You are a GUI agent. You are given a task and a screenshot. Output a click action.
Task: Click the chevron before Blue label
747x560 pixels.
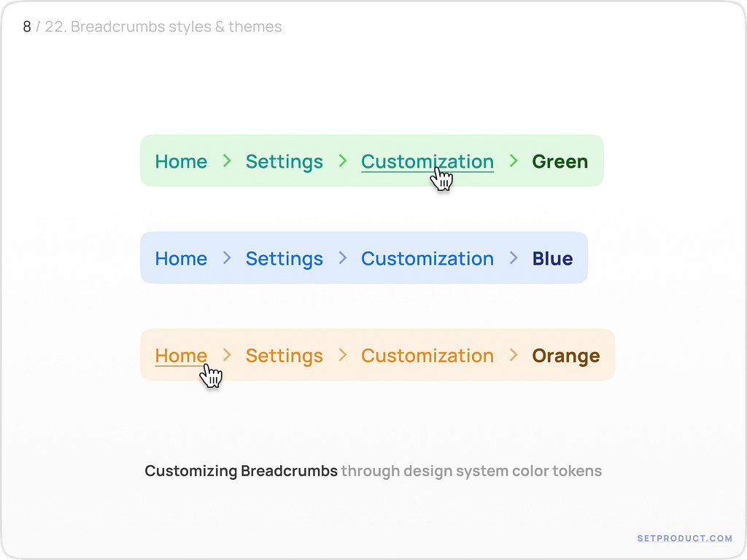(514, 258)
